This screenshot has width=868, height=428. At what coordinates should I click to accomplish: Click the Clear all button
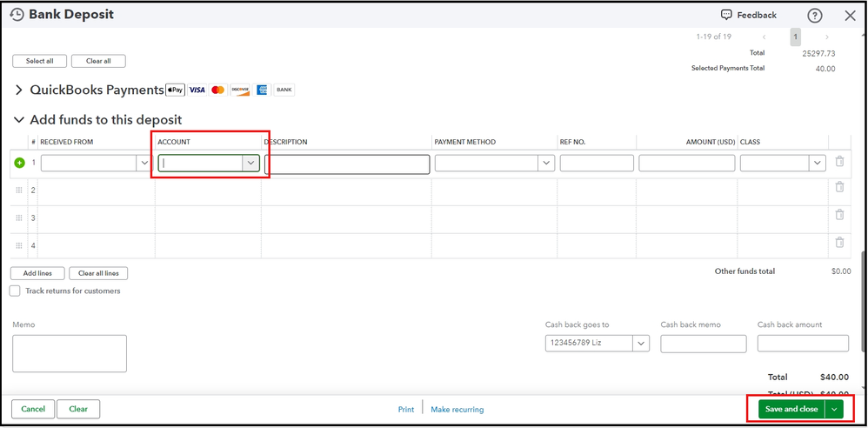(x=98, y=61)
